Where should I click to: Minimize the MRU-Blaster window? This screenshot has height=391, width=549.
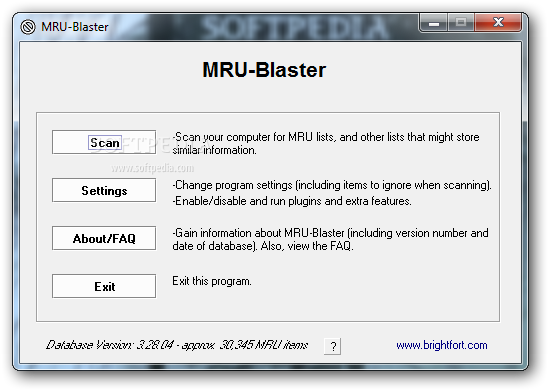coord(433,23)
